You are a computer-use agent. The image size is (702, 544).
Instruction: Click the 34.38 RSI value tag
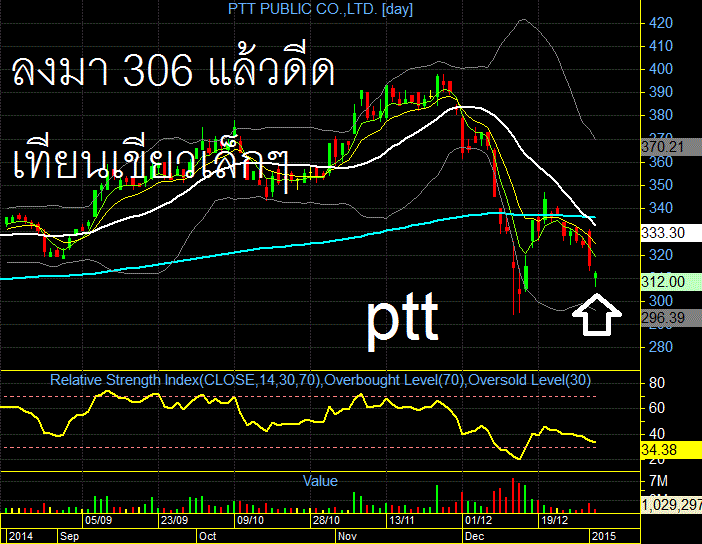pos(670,450)
